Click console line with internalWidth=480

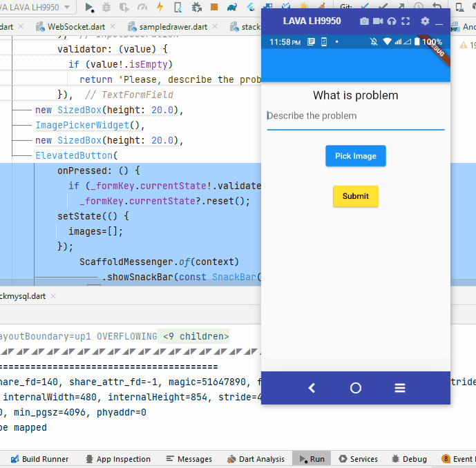131,397
